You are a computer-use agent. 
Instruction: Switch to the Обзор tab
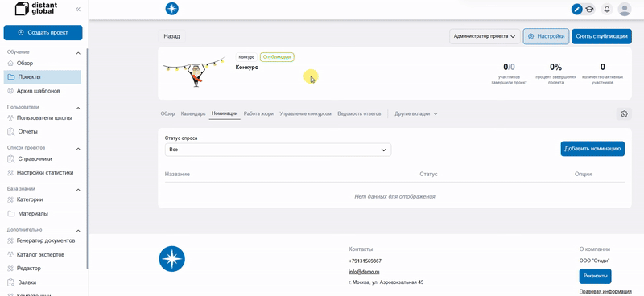point(167,113)
